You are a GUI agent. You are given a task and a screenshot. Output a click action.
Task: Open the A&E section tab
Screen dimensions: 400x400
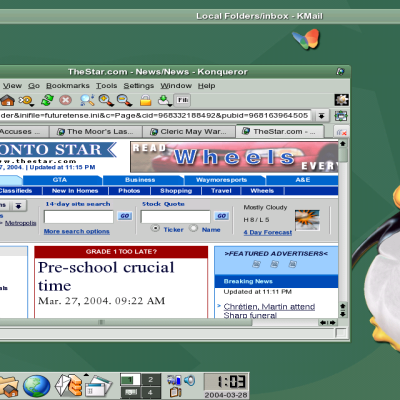point(302,180)
